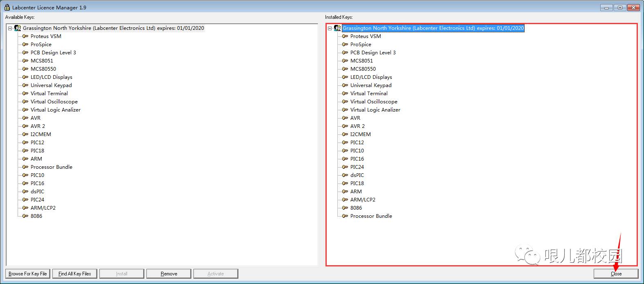Select key icon for Processor Bundle in Installed Keys
The height and width of the screenshot is (284, 644).
(x=345, y=216)
